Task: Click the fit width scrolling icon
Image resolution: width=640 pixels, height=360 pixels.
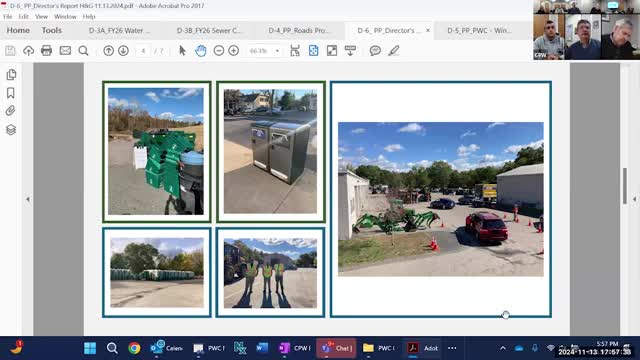Action: pyautogui.click(x=295, y=51)
